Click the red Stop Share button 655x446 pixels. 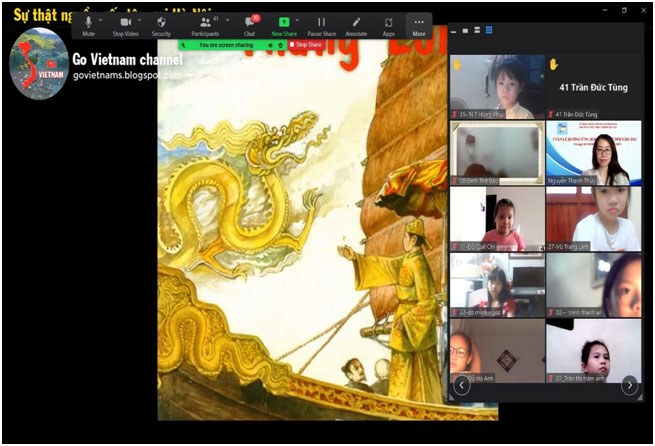306,45
